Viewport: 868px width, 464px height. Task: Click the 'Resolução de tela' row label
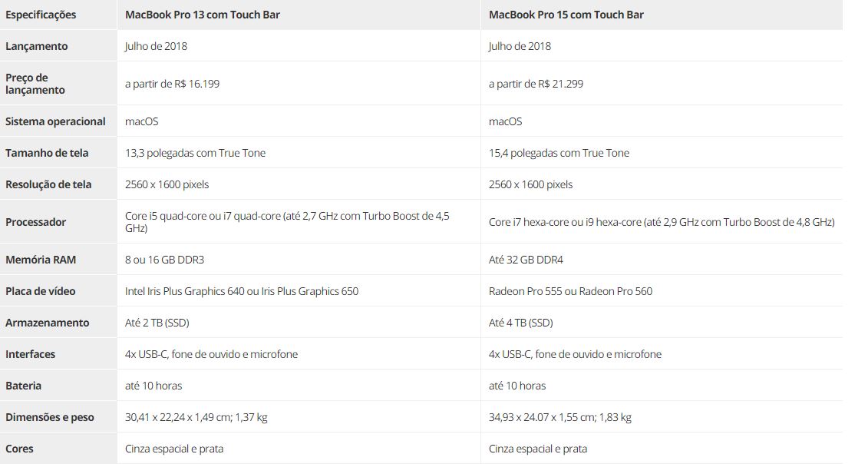point(48,184)
